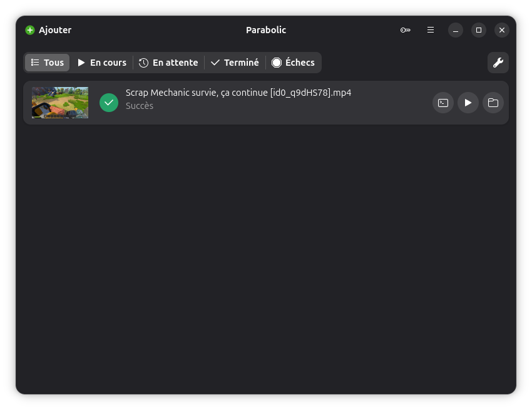The image size is (532, 410).
Task: Open the wrench tools button
Action: click(498, 63)
